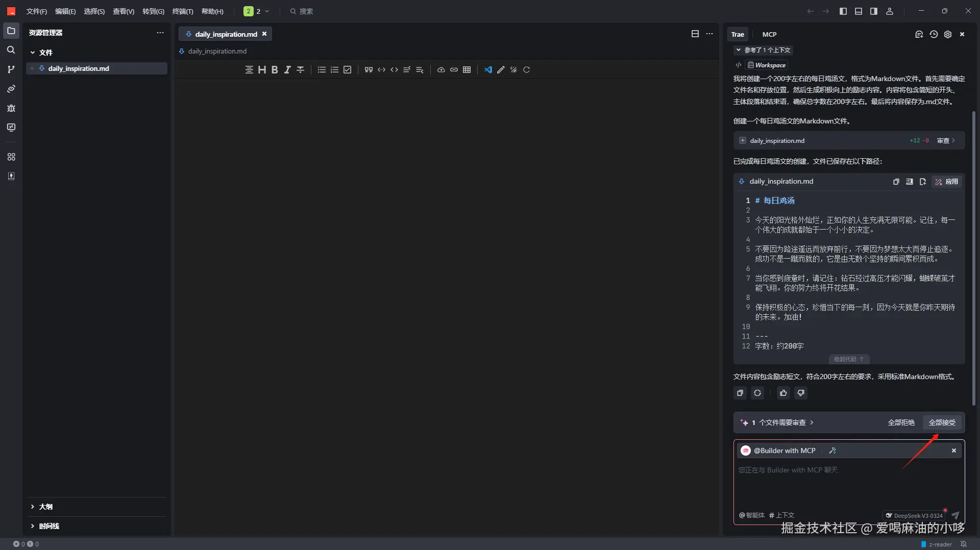Click the pencil edit toolbar icon

point(501,70)
